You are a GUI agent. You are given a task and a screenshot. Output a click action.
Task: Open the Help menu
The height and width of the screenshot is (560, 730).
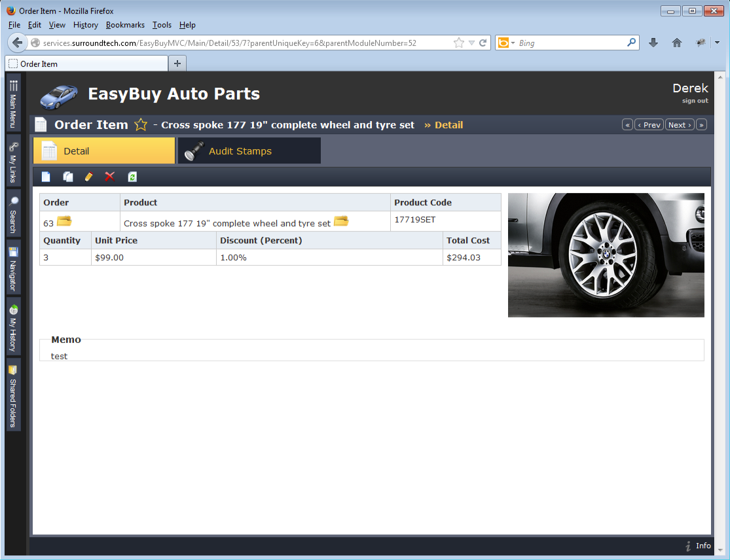pos(187,25)
